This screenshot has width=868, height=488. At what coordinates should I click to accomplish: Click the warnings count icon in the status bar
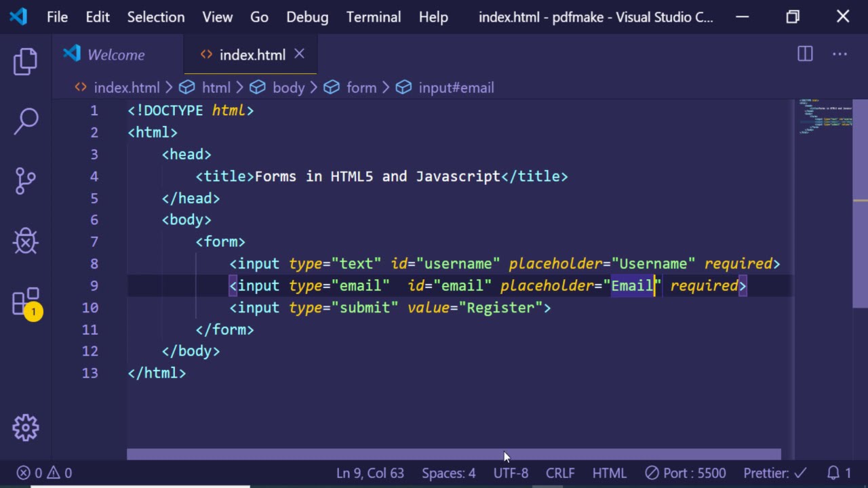pyautogui.click(x=59, y=473)
